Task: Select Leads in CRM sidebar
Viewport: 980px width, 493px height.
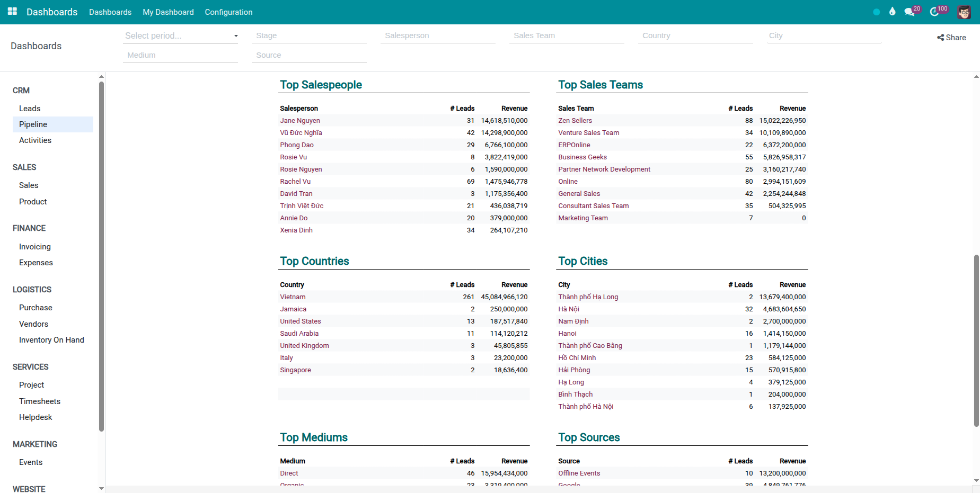Action: (30, 109)
